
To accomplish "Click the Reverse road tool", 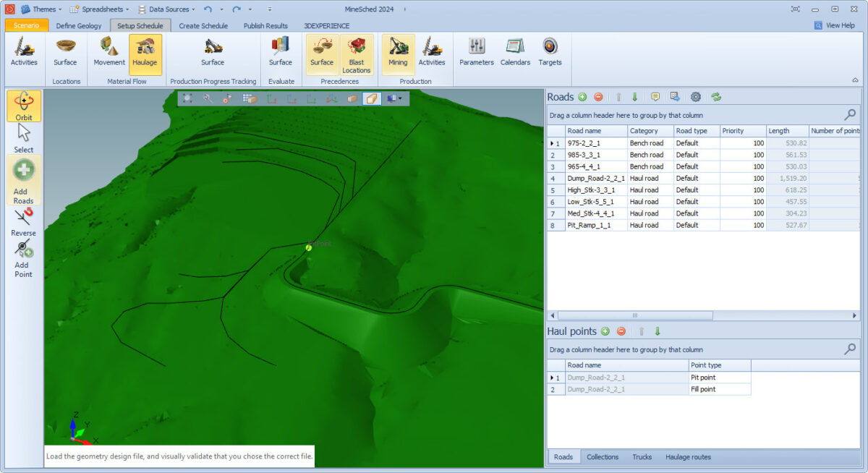I will click(x=24, y=222).
